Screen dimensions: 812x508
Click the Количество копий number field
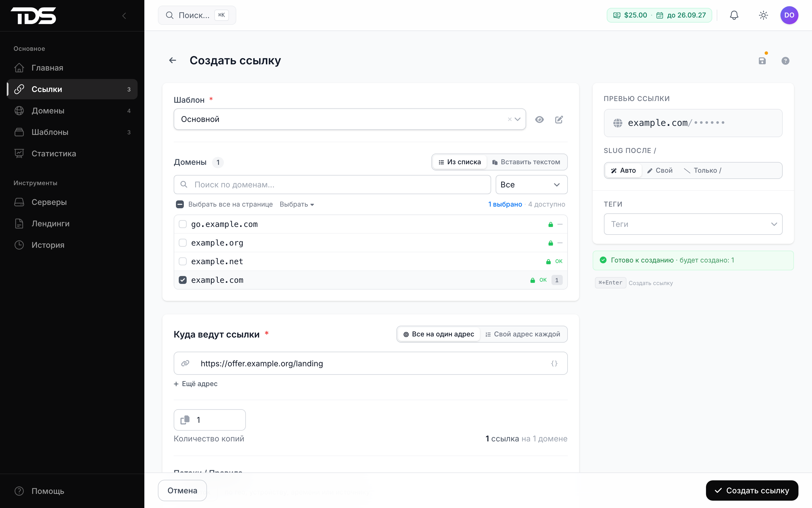click(x=209, y=420)
